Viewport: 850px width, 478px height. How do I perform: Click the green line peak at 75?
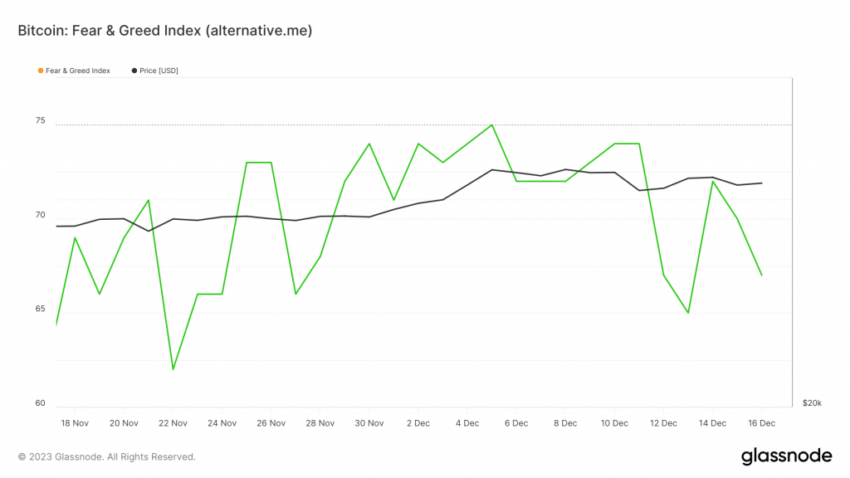coord(492,125)
